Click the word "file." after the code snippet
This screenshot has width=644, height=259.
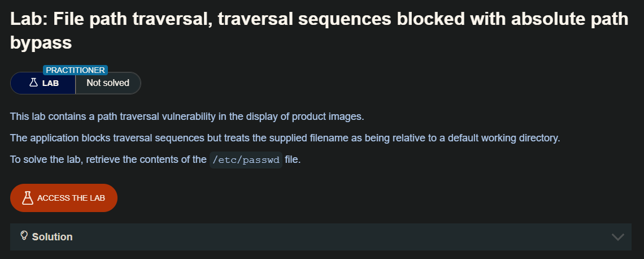pos(293,159)
